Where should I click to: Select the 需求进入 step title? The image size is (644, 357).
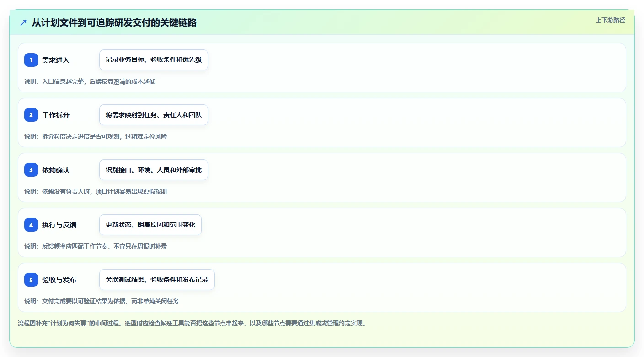click(x=56, y=60)
